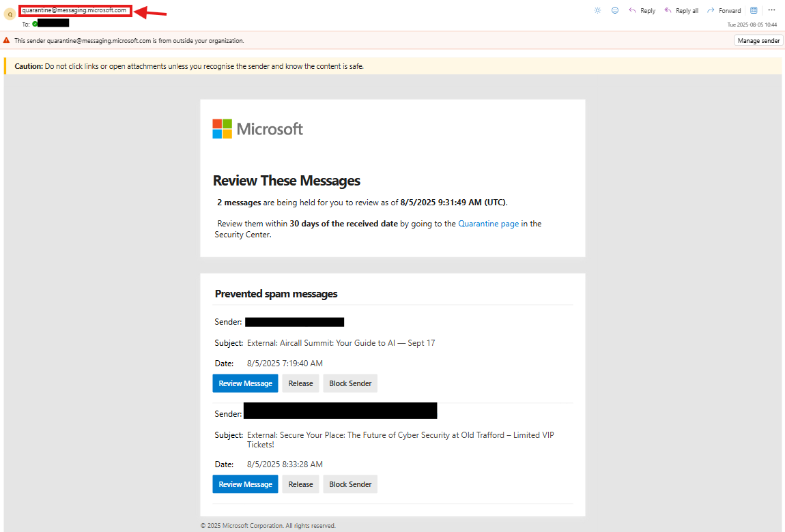Viewport: 785px width, 532px height.
Task: Click '© 2025 Microsoft Corporation' footer text
Action: point(268,525)
